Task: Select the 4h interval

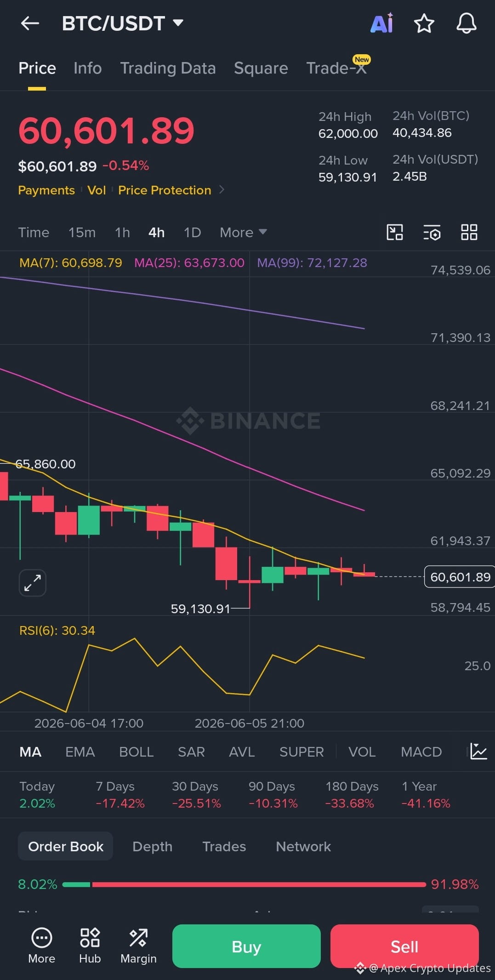Action: [156, 232]
